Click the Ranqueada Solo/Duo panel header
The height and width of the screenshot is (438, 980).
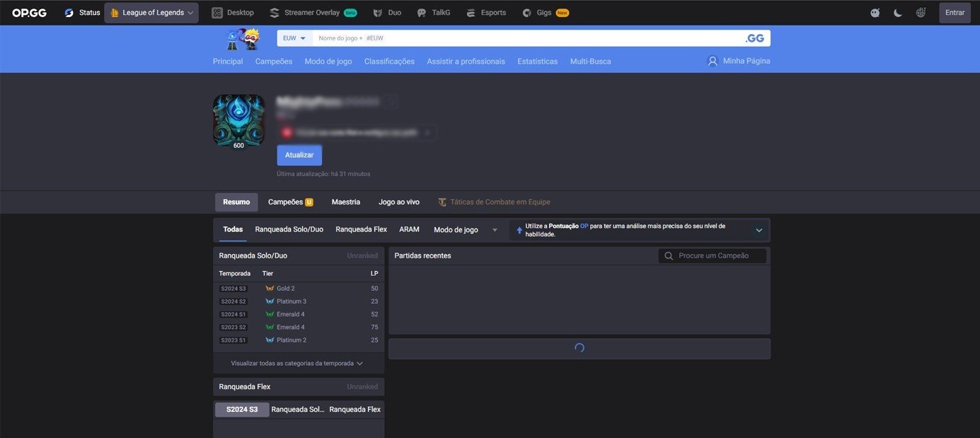pyautogui.click(x=299, y=255)
